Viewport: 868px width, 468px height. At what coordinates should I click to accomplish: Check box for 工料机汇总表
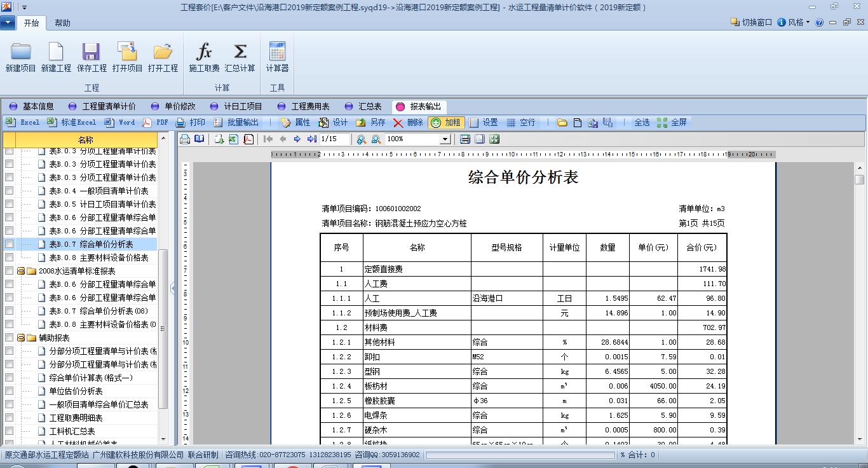pos(9,430)
